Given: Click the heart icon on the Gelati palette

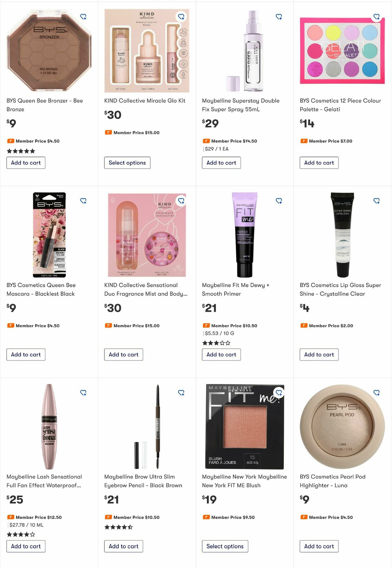Looking at the screenshot, I should 377,16.
